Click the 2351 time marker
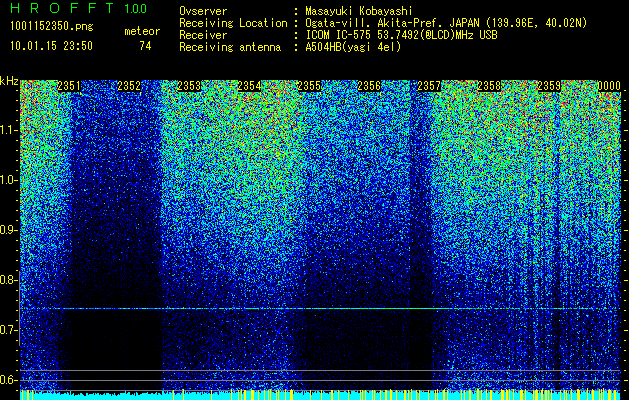The height and width of the screenshot is (400, 629). point(69,86)
